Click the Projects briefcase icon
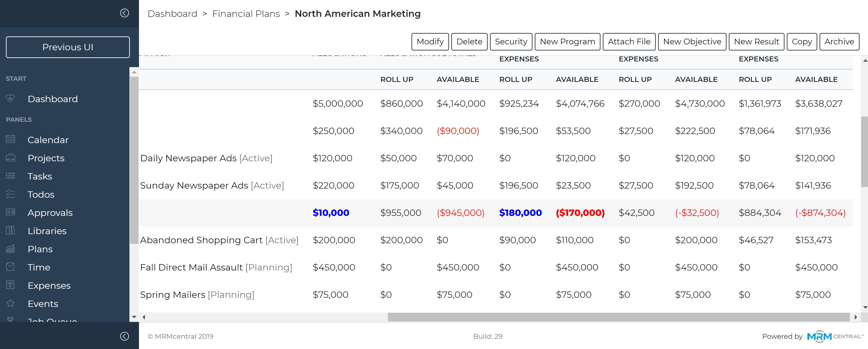Screen dimensions: 868x349 click(10, 158)
